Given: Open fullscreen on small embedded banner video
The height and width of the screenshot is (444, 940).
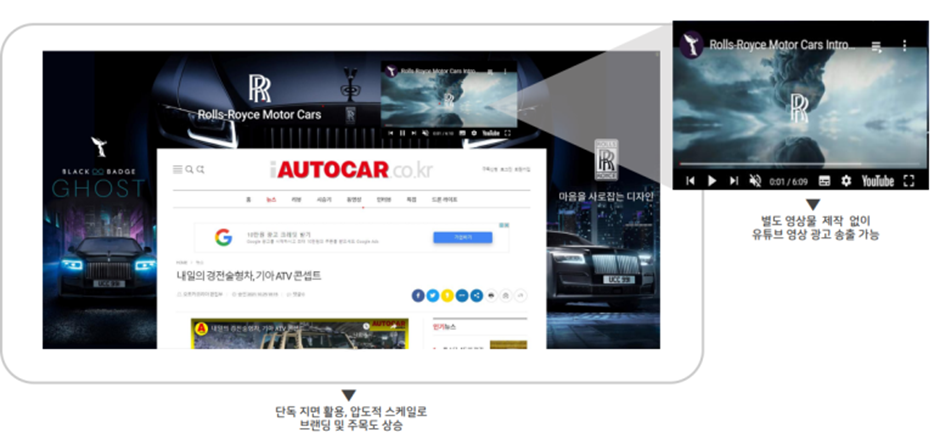Looking at the screenshot, I should [x=507, y=133].
